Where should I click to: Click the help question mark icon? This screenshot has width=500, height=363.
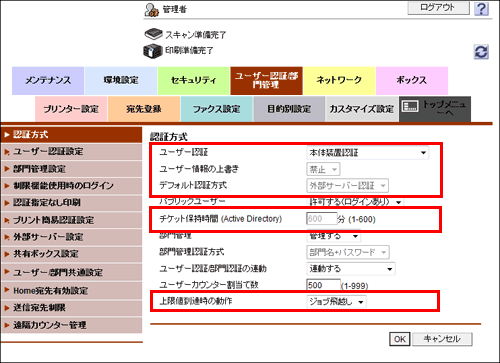481,9
